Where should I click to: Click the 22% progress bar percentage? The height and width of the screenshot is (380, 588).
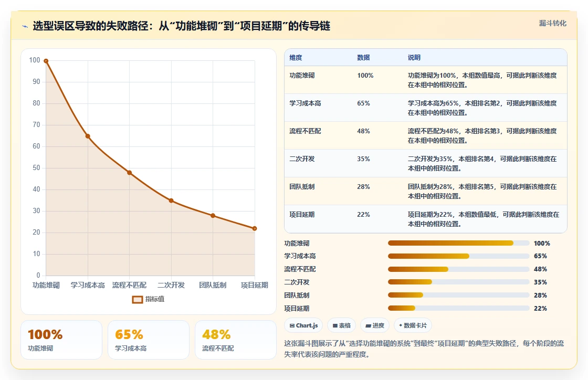[x=540, y=309]
